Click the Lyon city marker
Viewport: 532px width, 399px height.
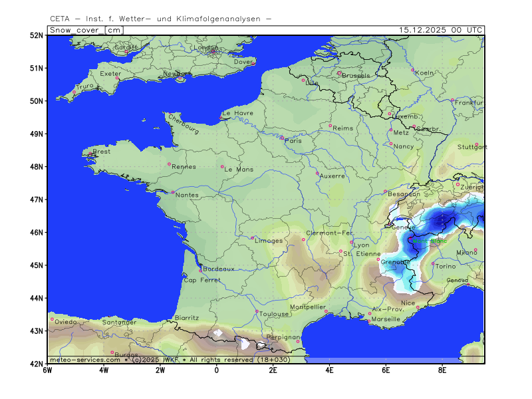pos(352,242)
